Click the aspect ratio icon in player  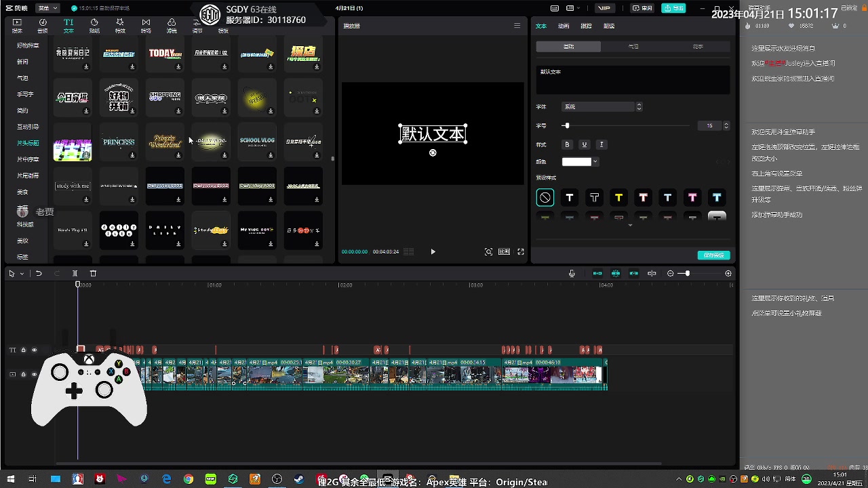[504, 251]
